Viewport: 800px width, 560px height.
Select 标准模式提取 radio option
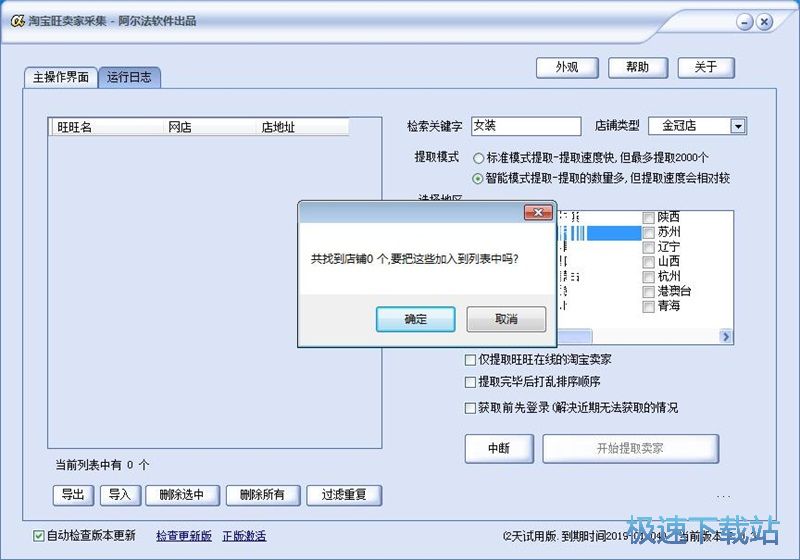point(478,158)
